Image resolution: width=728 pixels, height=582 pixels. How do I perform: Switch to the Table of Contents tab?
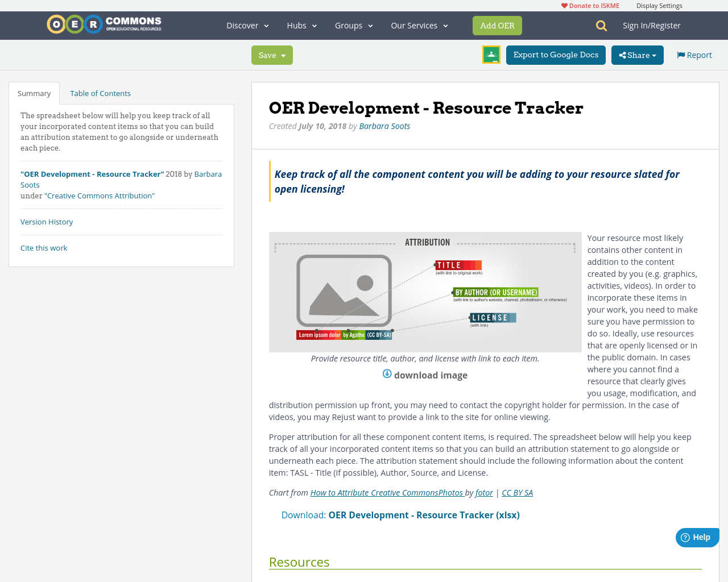[x=100, y=92]
